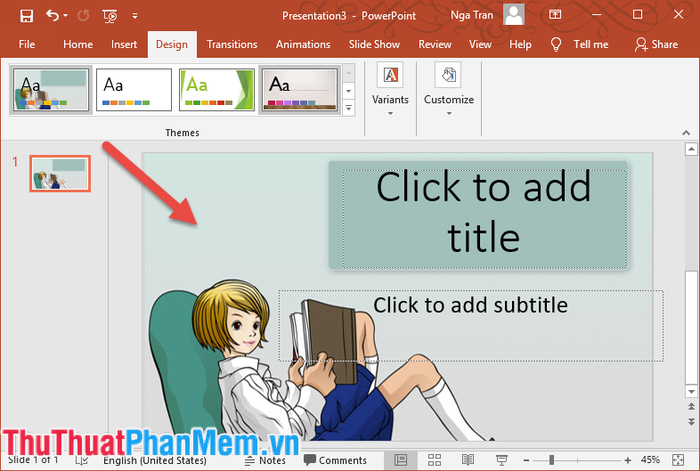
Task: Click English (United States) language indicator
Action: tap(155, 460)
